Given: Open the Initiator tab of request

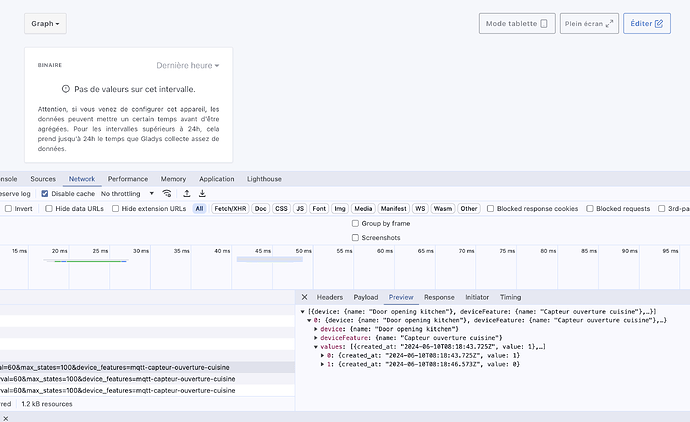Looking at the screenshot, I should click(x=477, y=297).
